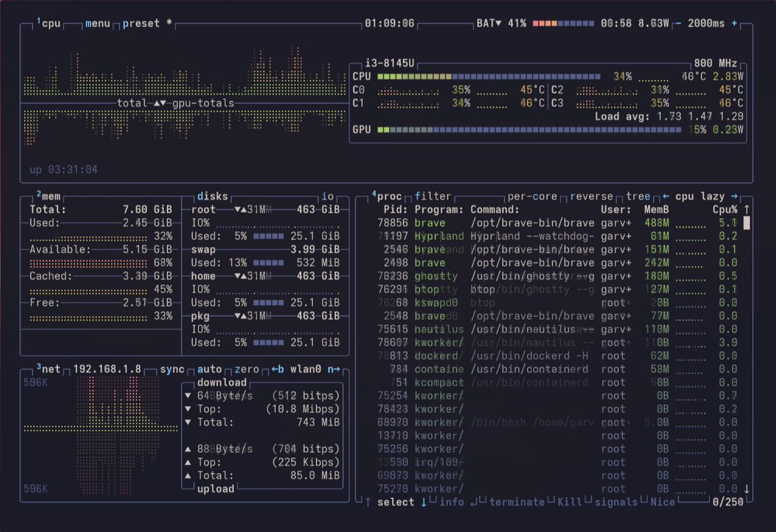Screen dimensions: 776x532
Task: Click zero in the net box
Action: (x=247, y=369)
